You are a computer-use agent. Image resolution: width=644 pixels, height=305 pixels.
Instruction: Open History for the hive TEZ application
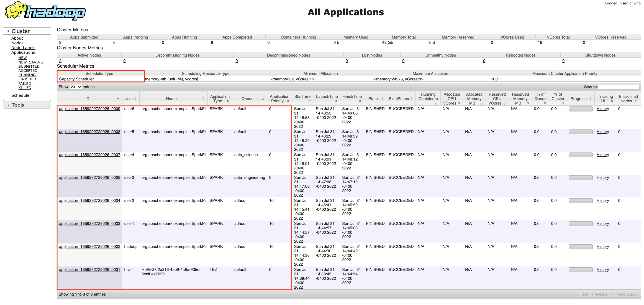coord(603,269)
